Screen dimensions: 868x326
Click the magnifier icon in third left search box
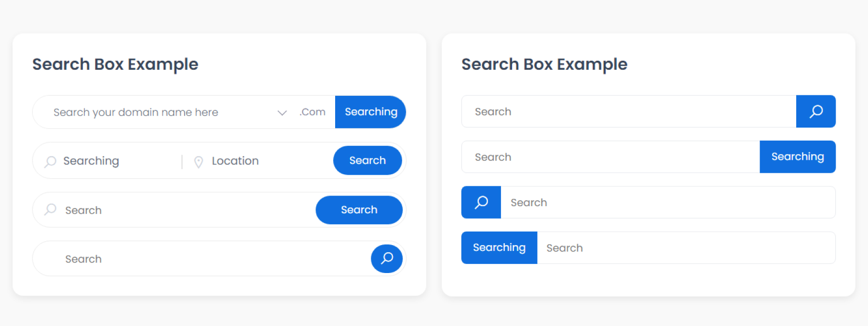point(50,209)
